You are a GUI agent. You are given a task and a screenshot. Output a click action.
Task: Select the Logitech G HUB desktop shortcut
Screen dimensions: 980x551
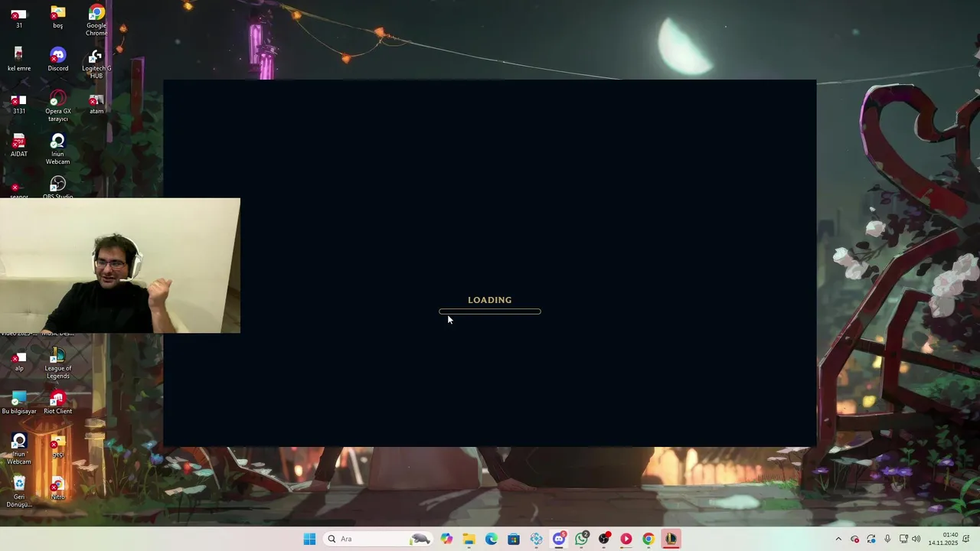click(96, 64)
